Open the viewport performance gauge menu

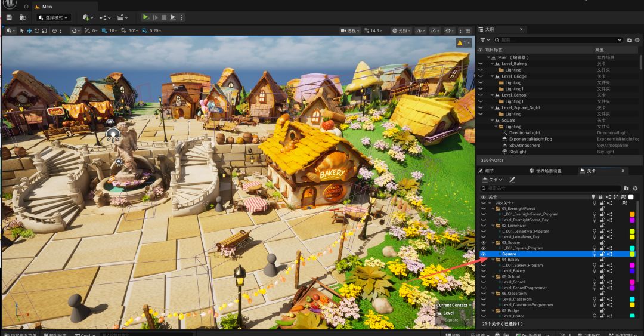[x=435, y=31]
